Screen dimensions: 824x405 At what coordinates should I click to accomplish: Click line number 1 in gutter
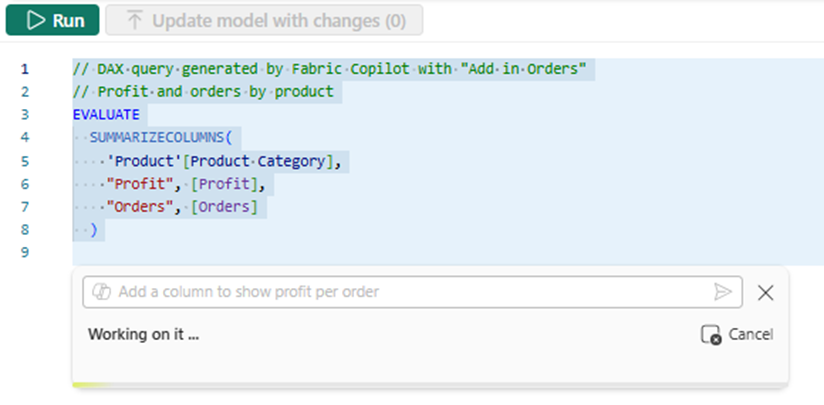pyautogui.click(x=25, y=69)
